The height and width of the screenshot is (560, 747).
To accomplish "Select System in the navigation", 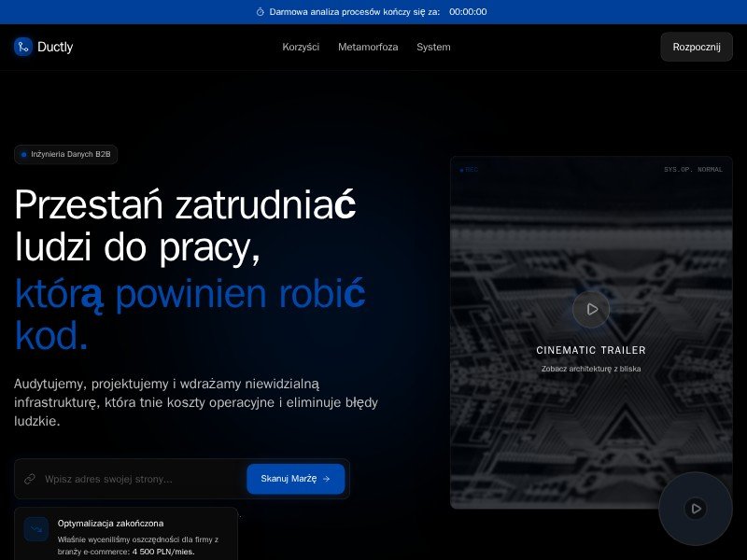I will 433,48.
